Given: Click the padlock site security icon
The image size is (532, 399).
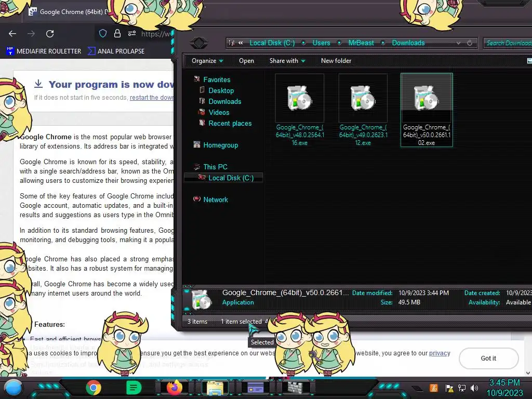Looking at the screenshot, I should click(117, 33).
